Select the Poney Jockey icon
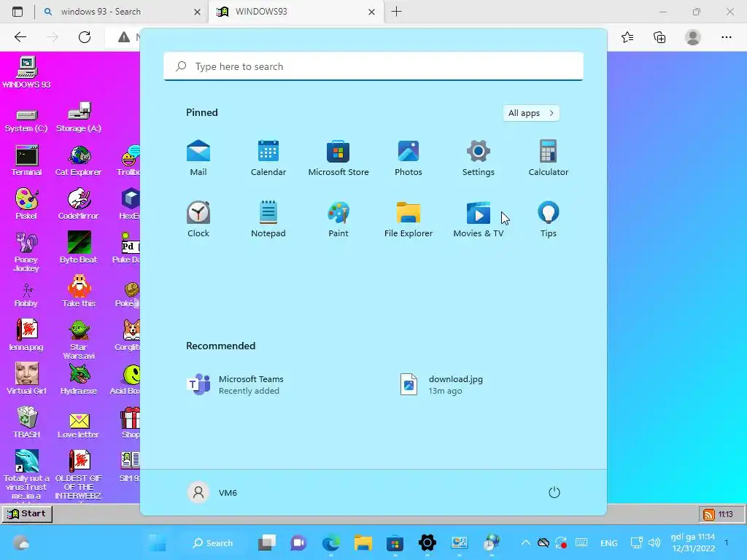747x560 pixels. point(26,252)
